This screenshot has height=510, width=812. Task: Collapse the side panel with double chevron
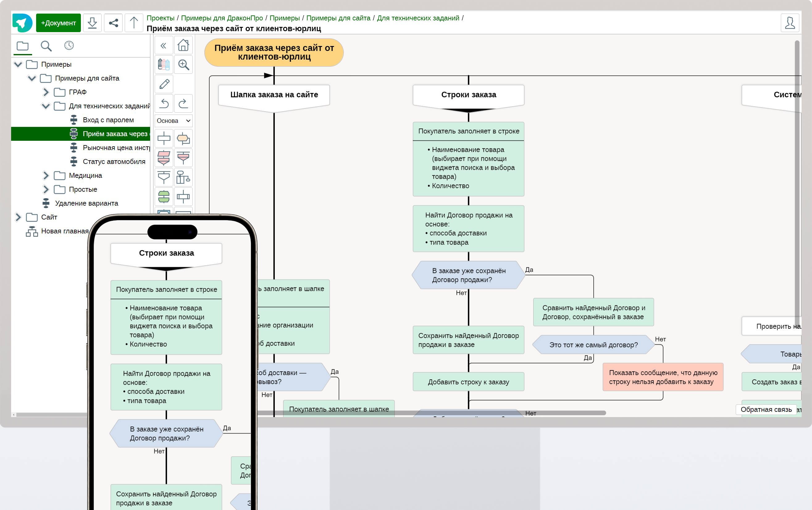pyautogui.click(x=164, y=45)
